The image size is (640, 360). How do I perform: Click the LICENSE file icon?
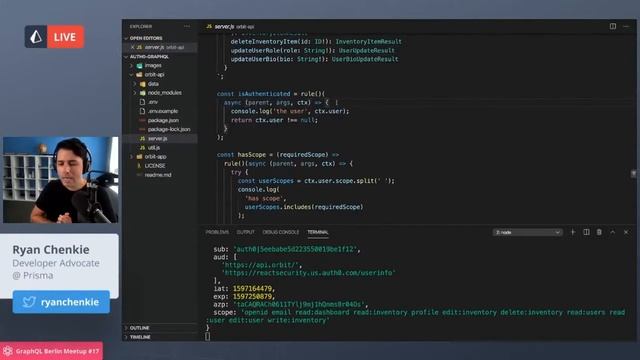point(139,166)
